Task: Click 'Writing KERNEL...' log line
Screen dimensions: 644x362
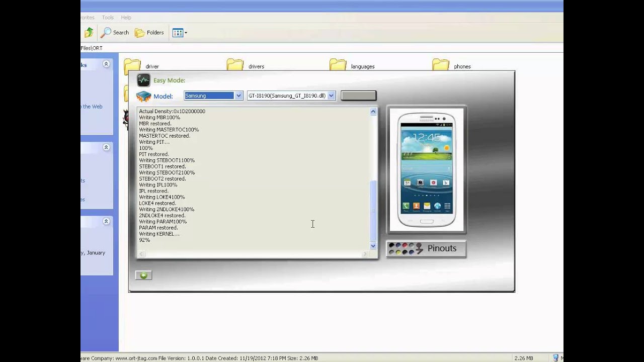Action: click(x=159, y=234)
